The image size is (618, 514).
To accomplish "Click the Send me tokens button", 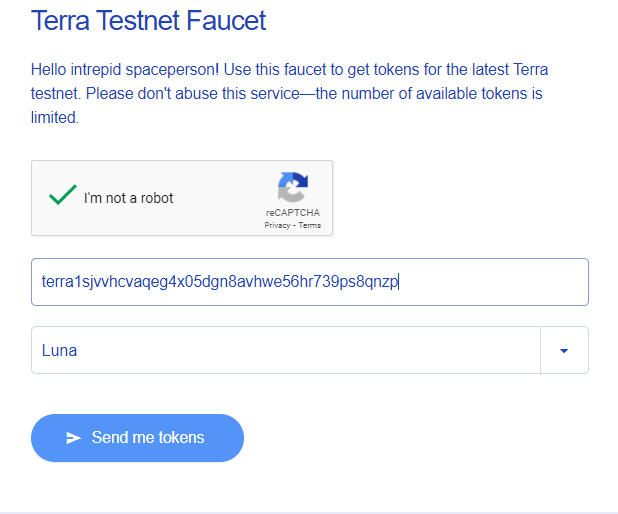I will pyautogui.click(x=137, y=438).
